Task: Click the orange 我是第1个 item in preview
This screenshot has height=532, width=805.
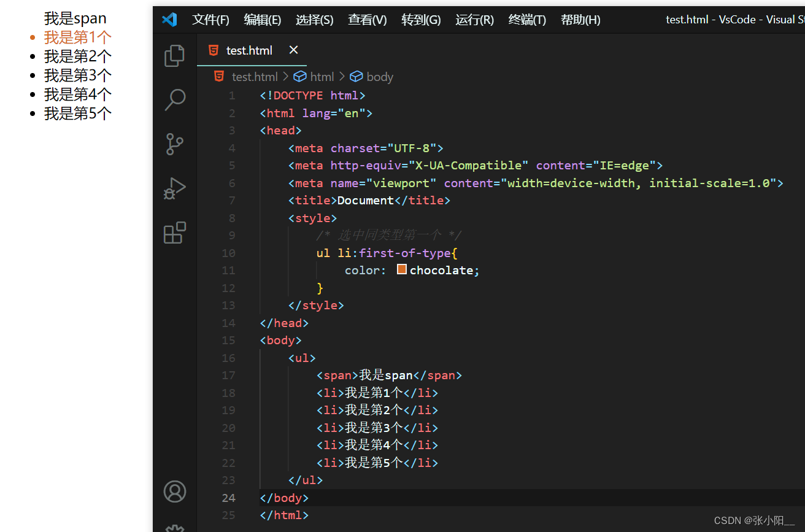Action: (77, 37)
